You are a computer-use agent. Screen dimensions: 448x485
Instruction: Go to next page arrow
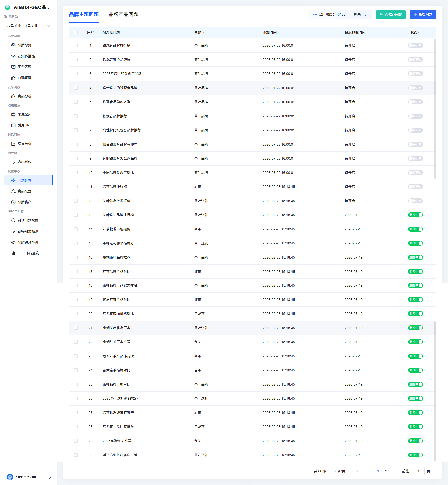394,471
